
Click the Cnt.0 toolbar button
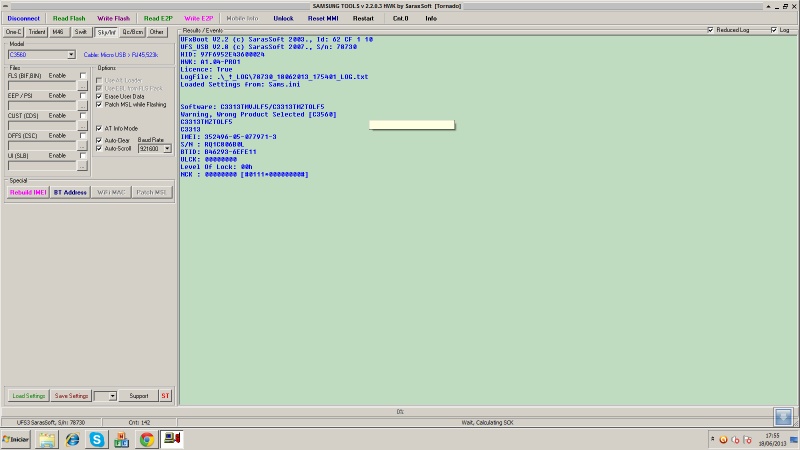pos(401,18)
